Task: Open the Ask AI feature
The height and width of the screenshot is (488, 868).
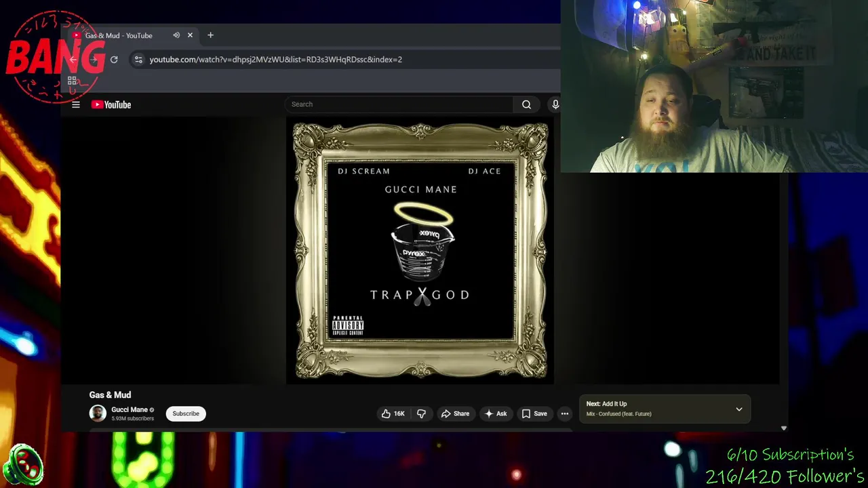Action: (x=495, y=413)
